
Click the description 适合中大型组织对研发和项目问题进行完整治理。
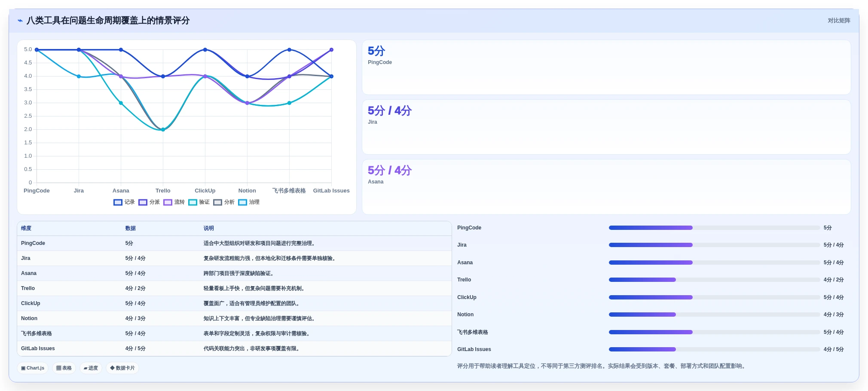click(260, 243)
